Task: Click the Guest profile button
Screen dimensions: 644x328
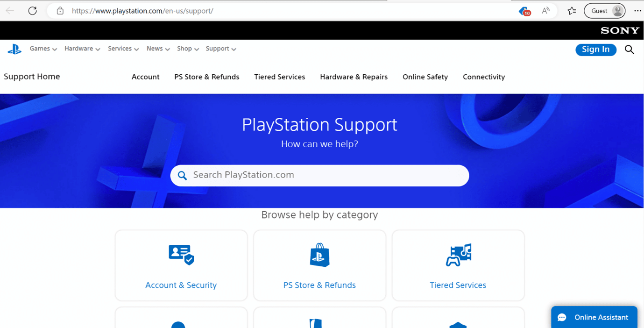Action: tap(605, 10)
